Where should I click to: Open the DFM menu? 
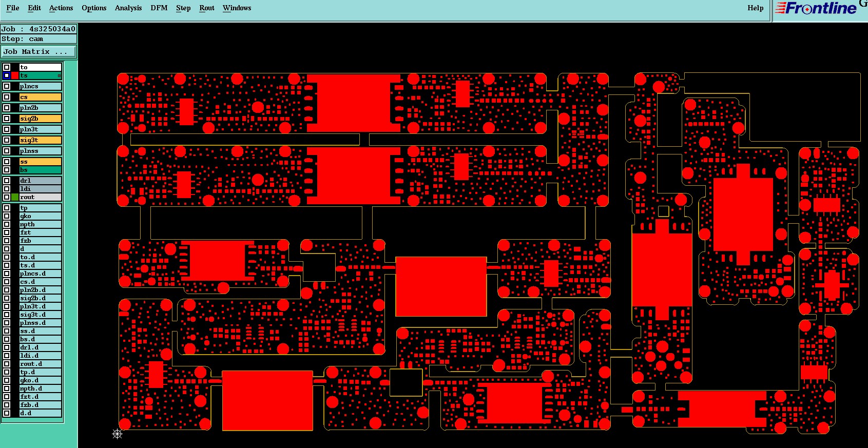(159, 8)
